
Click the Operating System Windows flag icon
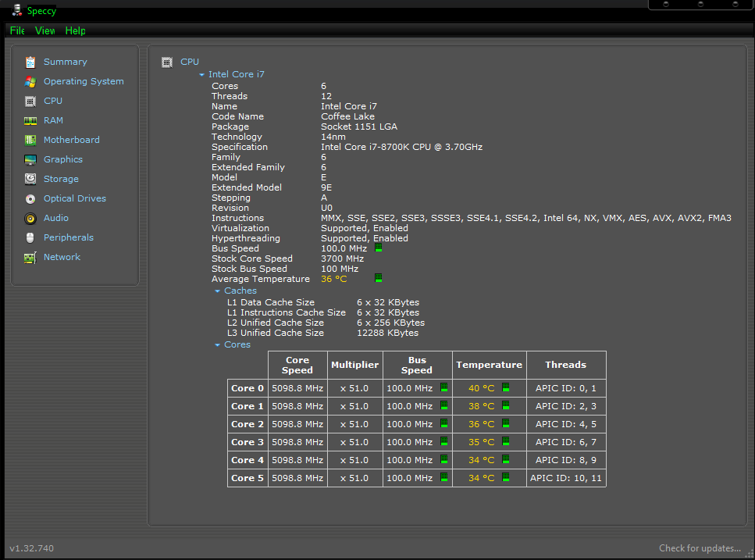tap(30, 82)
